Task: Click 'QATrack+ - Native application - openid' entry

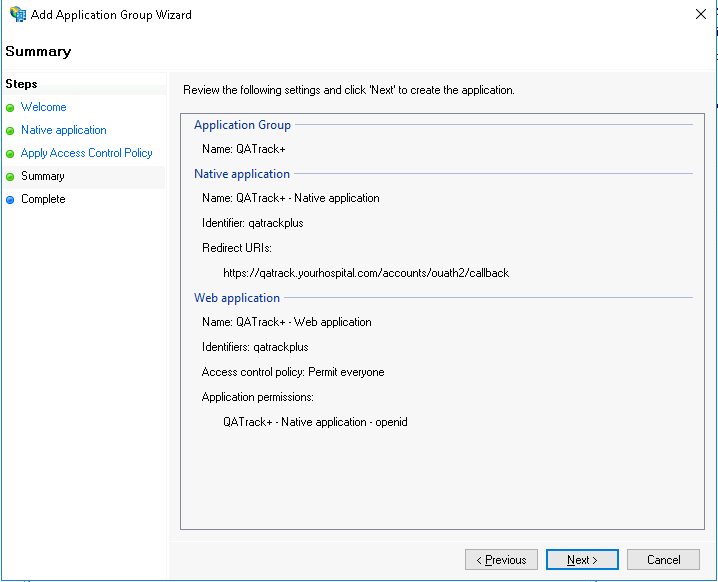Action: point(315,422)
